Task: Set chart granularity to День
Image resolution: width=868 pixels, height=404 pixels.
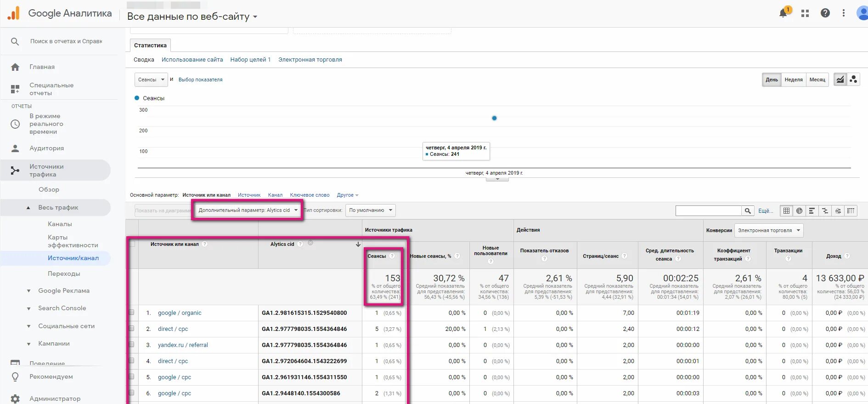Action: 772,80
